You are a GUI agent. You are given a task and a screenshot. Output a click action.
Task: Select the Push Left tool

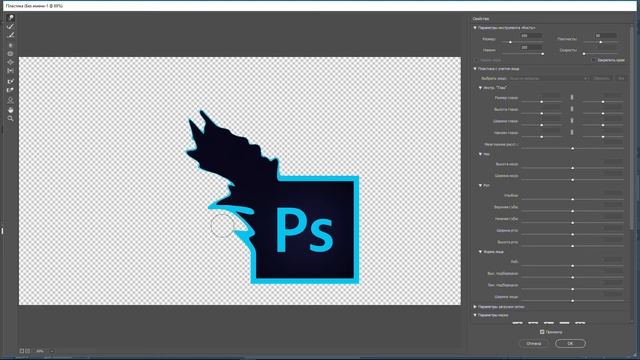coord(11,71)
